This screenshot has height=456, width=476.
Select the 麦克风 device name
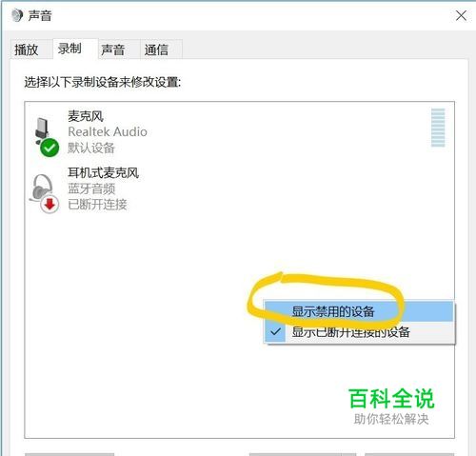click(86, 116)
